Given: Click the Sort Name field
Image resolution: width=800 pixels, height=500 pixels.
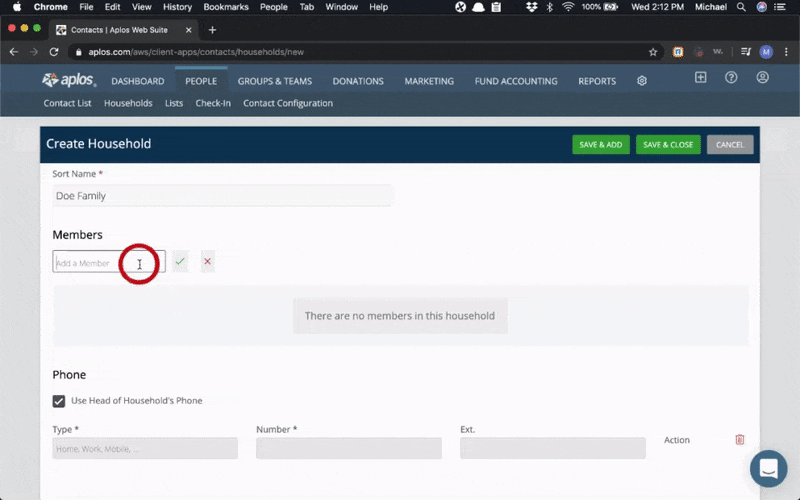Looking at the screenshot, I should click(222, 196).
